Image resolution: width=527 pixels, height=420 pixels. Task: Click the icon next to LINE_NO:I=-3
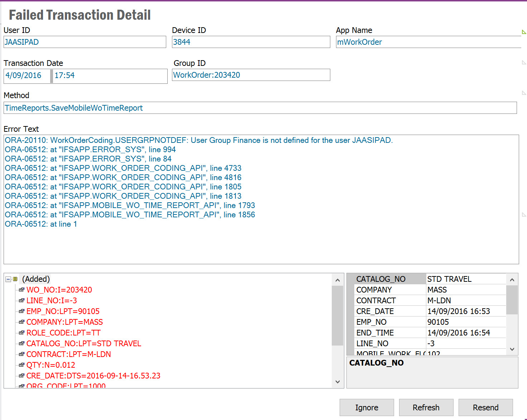coord(21,300)
